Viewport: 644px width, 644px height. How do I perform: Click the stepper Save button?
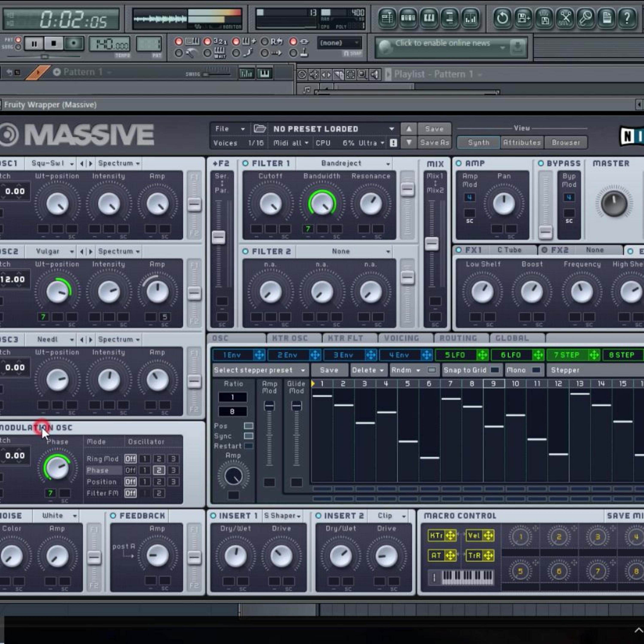(x=329, y=370)
